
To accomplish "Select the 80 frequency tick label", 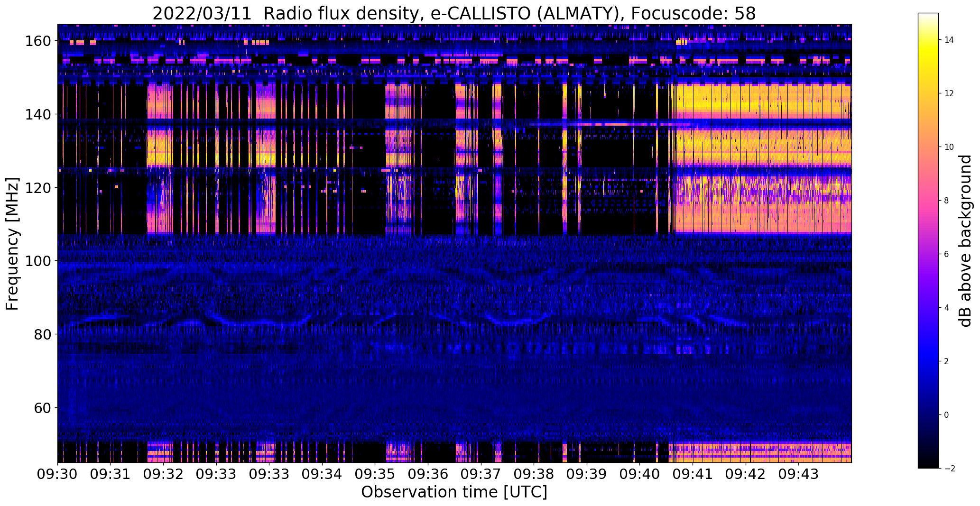I will pos(42,334).
